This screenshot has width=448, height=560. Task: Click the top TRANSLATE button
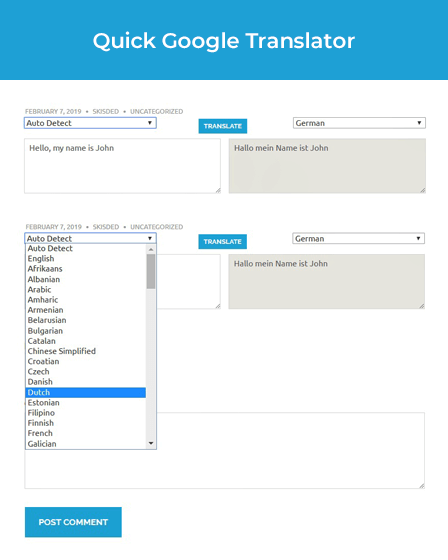[223, 126]
